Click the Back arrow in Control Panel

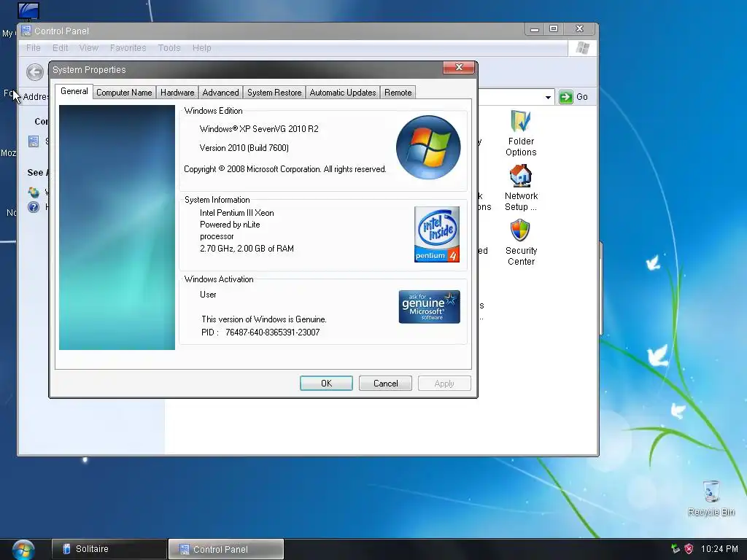coord(35,72)
